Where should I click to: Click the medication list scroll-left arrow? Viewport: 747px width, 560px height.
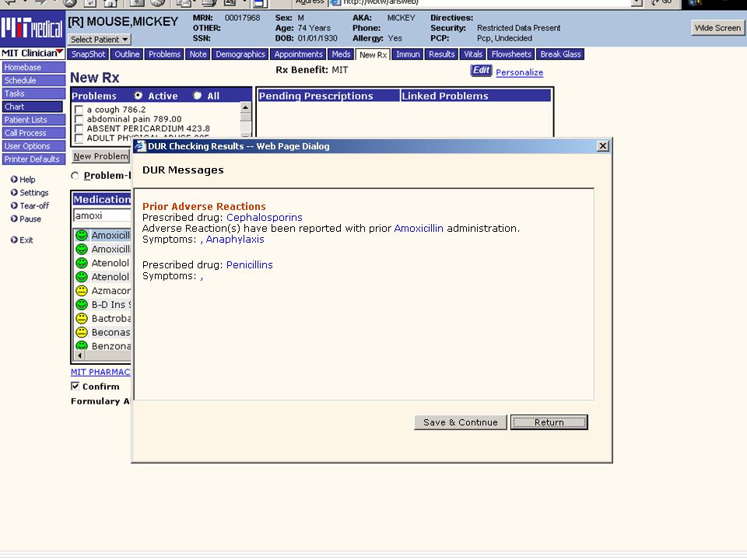(x=79, y=355)
